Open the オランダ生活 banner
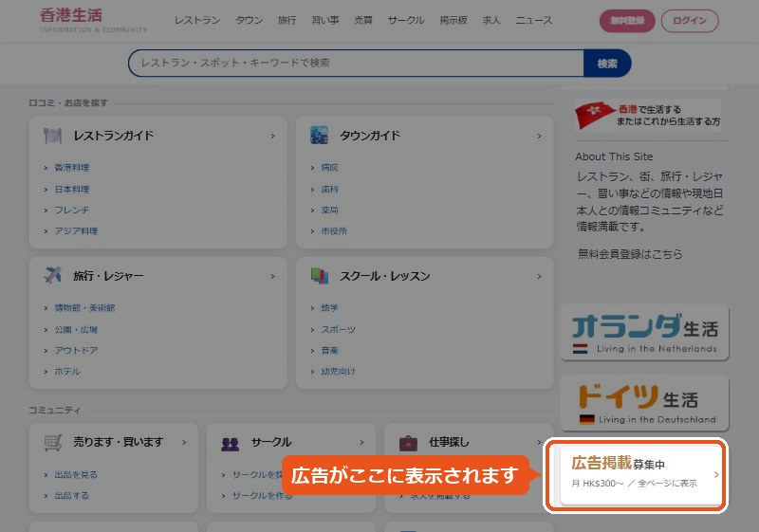The image size is (759, 532). 645,332
